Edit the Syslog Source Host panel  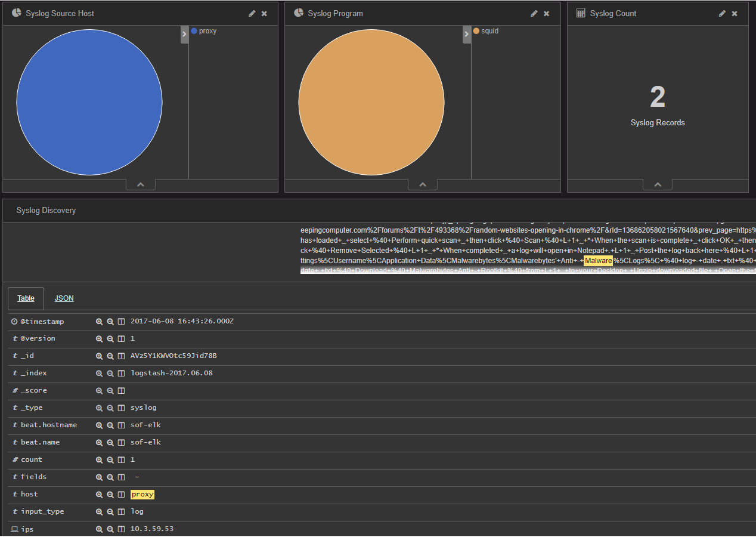coord(252,14)
